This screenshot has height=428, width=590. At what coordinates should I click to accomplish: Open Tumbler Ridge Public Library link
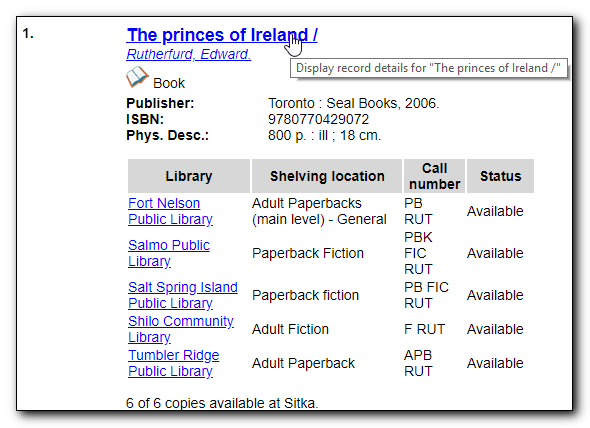pyautogui.click(x=173, y=363)
